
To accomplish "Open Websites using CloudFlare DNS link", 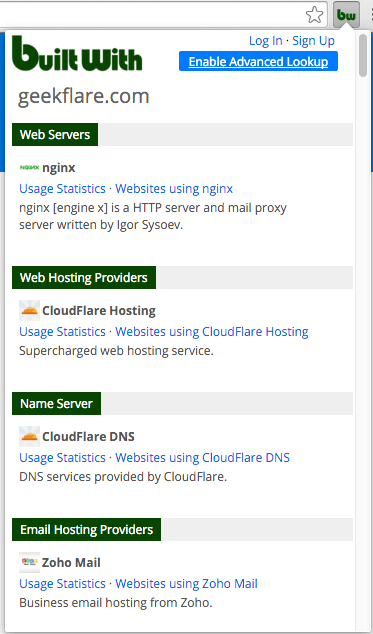I will click(202, 458).
